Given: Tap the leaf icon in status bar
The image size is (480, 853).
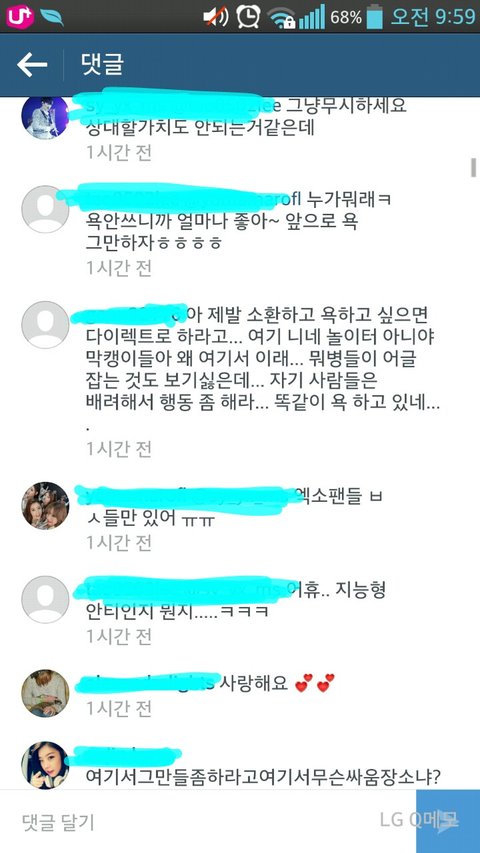Looking at the screenshot, I should click(x=52, y=17).
